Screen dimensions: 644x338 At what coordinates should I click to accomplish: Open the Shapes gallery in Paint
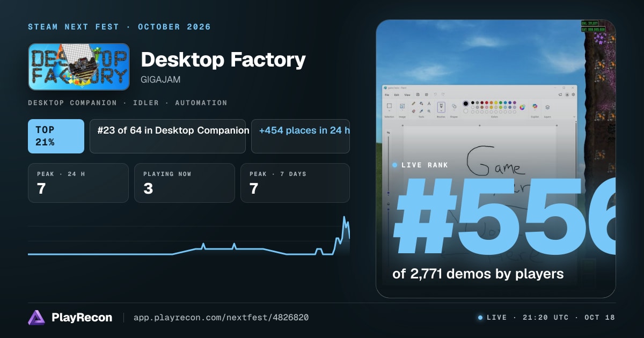pyautogui.click(x=454, y=106)
